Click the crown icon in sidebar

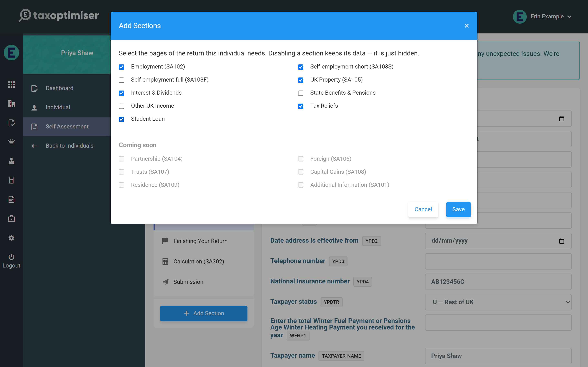[11, 142]
